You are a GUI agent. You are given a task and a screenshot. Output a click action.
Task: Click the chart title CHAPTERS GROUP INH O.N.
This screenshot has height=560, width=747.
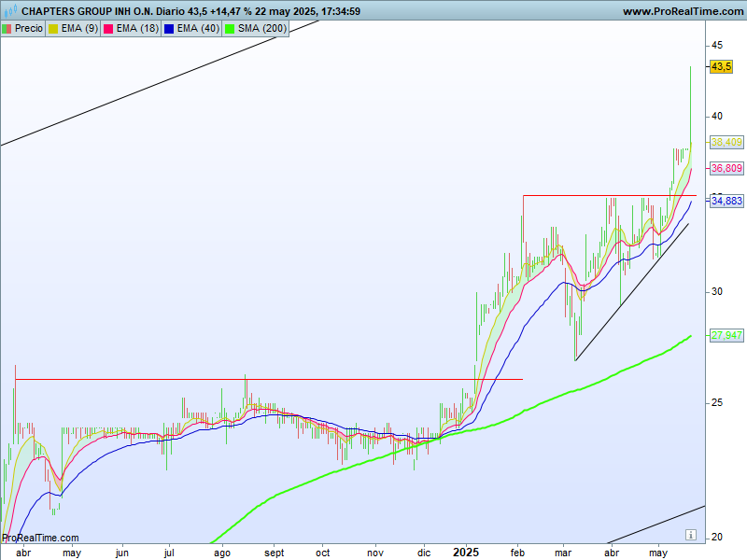pos(87,11)
